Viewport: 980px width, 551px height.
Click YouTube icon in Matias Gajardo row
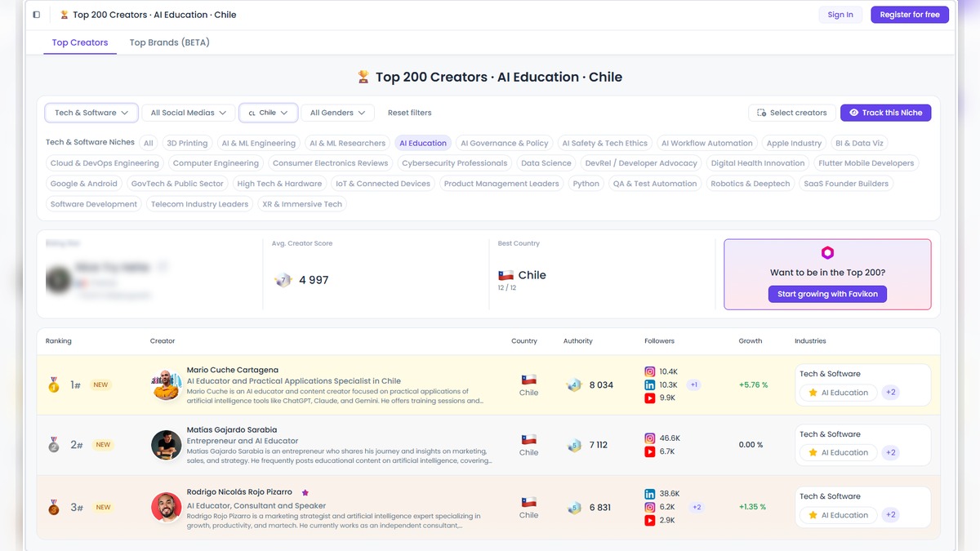coord(650,451)
